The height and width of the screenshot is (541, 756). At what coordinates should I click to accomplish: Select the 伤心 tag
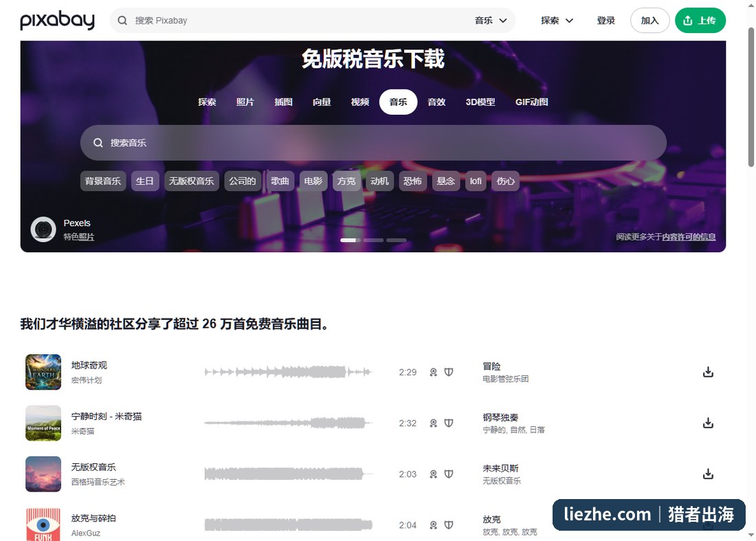[x=505, y=181]
